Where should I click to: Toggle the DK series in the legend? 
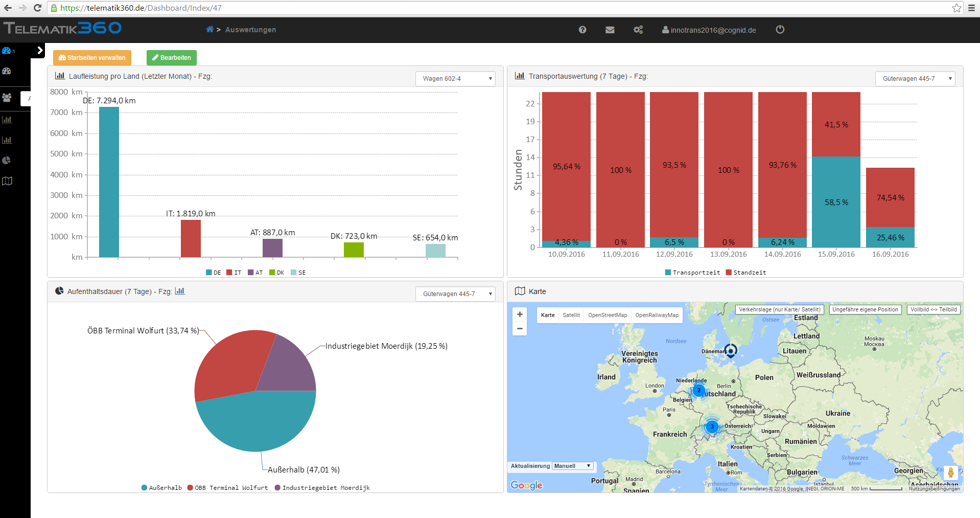click(277, 273)
